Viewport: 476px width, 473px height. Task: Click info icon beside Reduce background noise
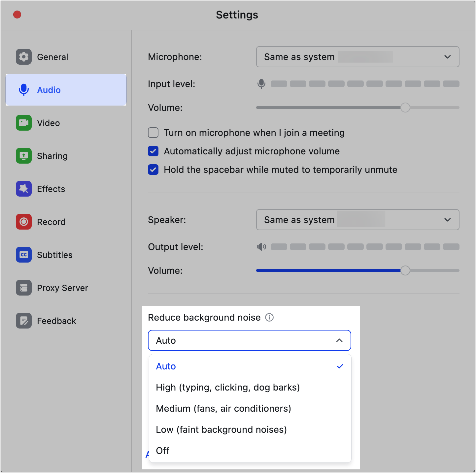point(269,318)
